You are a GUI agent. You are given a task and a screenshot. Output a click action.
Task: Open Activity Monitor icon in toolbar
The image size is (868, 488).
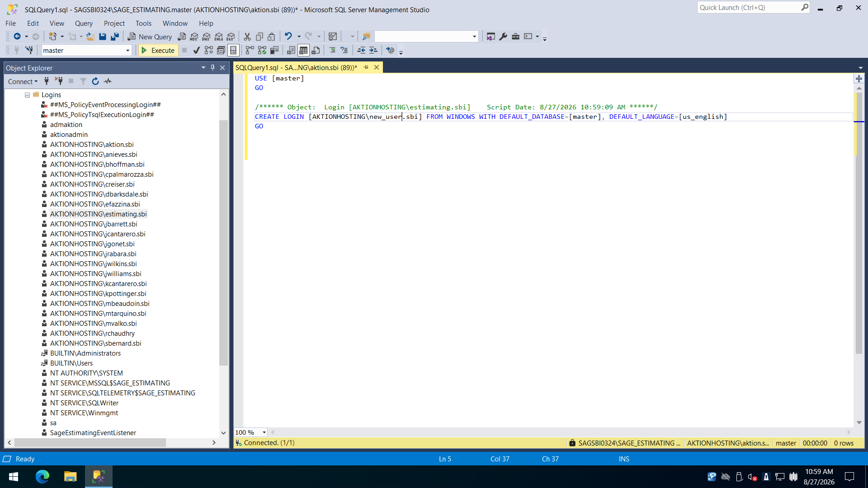tap(333, 37)
